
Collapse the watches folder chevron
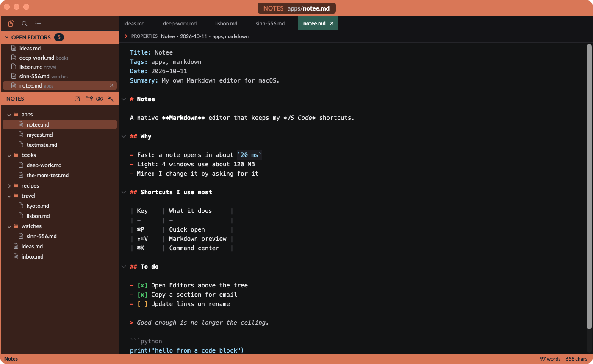click(x=9, y=226)
